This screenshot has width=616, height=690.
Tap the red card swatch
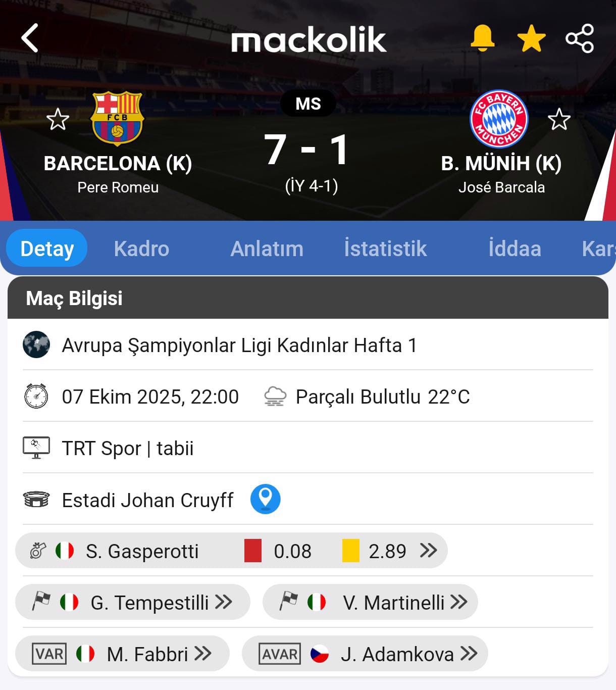pyautogui.click(x=252, y=551)
